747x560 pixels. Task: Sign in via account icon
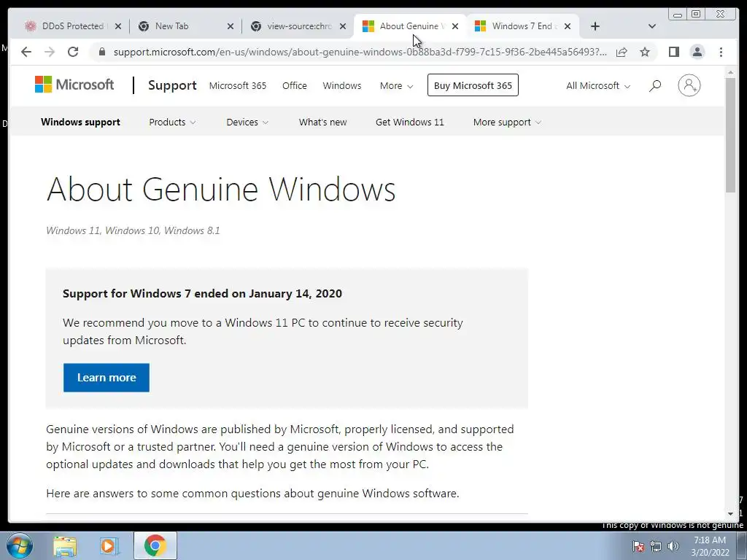pyautogui.click(x=689, y=86)
